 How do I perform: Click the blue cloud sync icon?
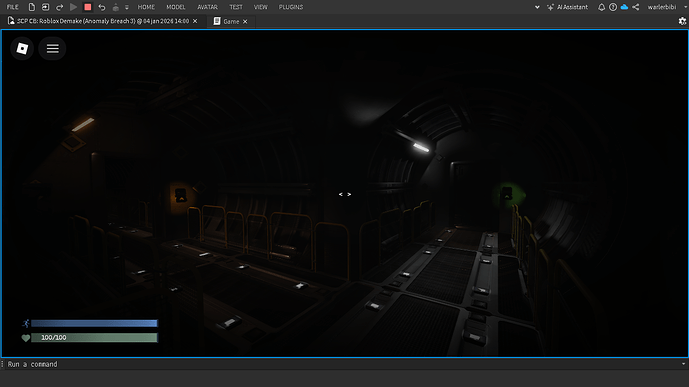coord(624,7)
